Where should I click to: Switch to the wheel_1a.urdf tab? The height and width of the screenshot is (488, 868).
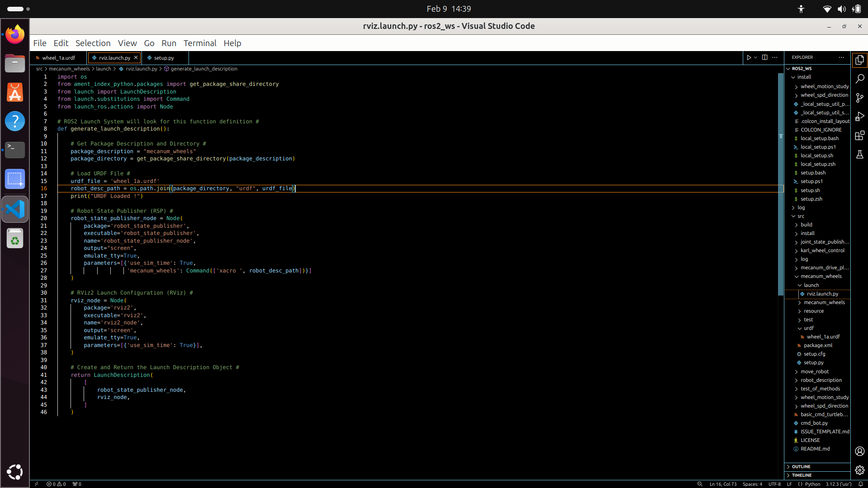pos(58,58)
